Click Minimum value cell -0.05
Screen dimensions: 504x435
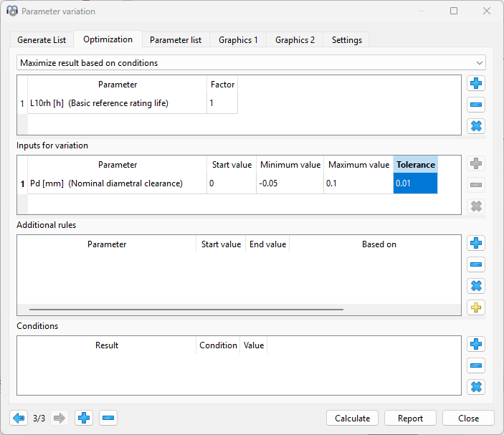click(290, 183)
